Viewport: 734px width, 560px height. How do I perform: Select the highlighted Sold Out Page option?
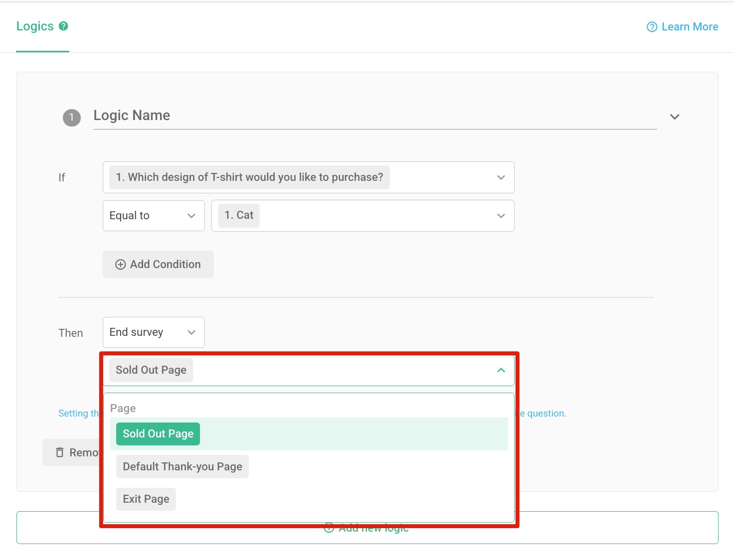coord(158,433)
